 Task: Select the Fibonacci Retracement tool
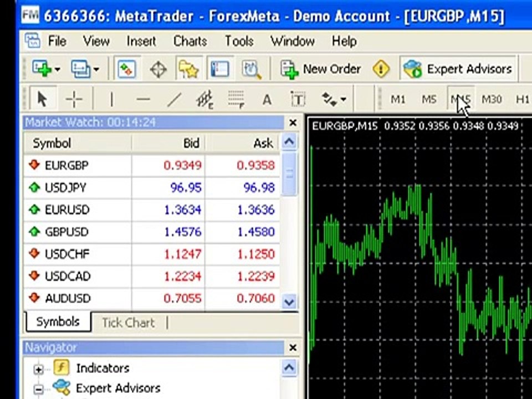(236, 99)
